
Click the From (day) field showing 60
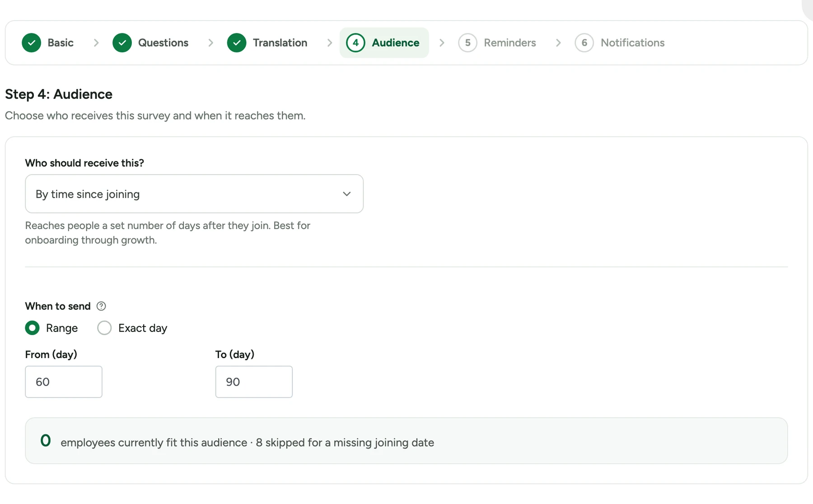pos(64,382)
